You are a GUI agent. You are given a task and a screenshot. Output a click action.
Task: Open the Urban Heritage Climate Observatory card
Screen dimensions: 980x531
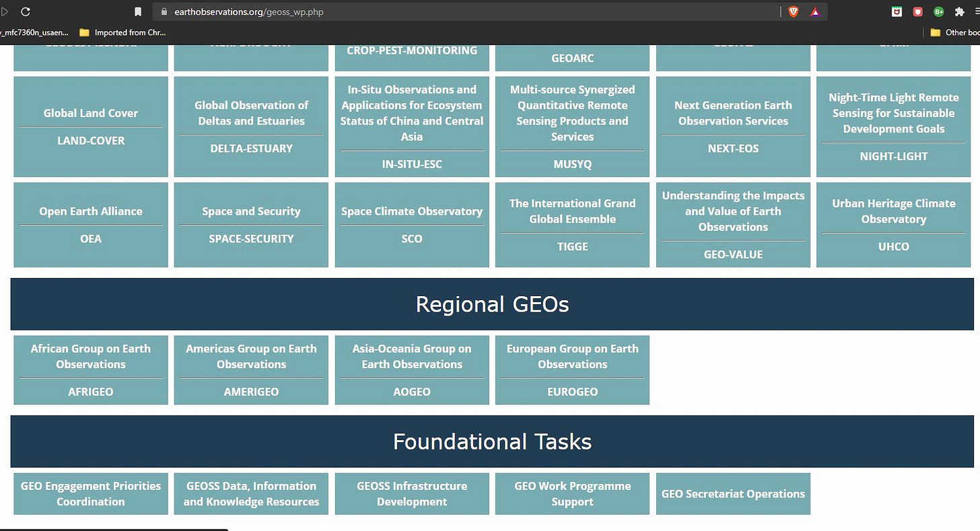click(x=894, y=225)
